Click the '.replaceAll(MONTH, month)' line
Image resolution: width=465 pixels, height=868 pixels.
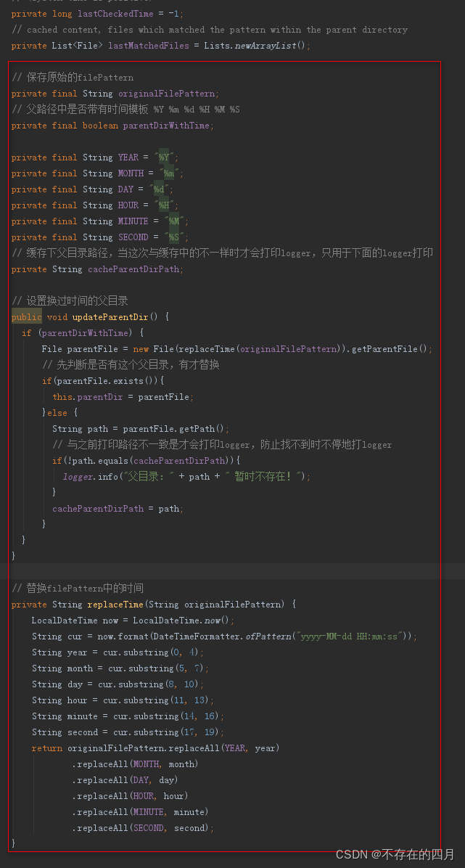click(x=135, y=764)
